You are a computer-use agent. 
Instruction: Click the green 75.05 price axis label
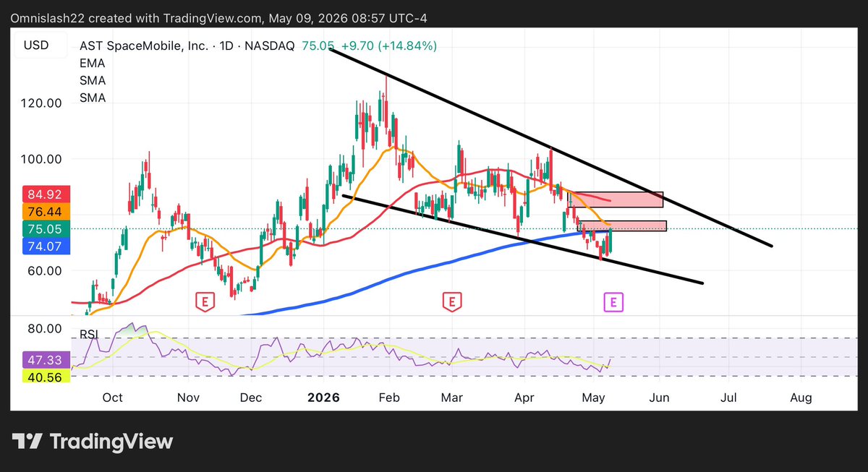click(48, 228)
